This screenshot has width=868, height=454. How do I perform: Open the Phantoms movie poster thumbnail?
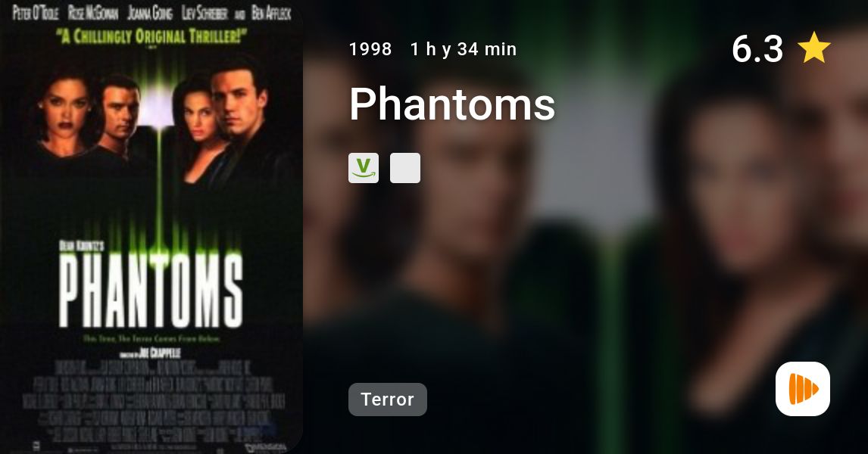pos(151,227)
